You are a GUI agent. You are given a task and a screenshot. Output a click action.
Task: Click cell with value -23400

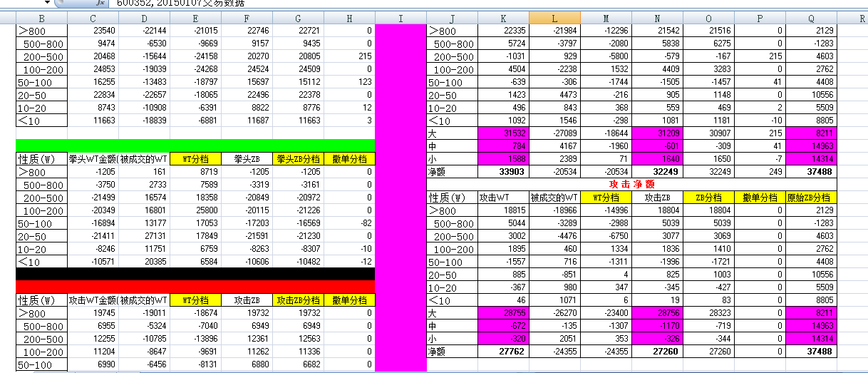606,313
